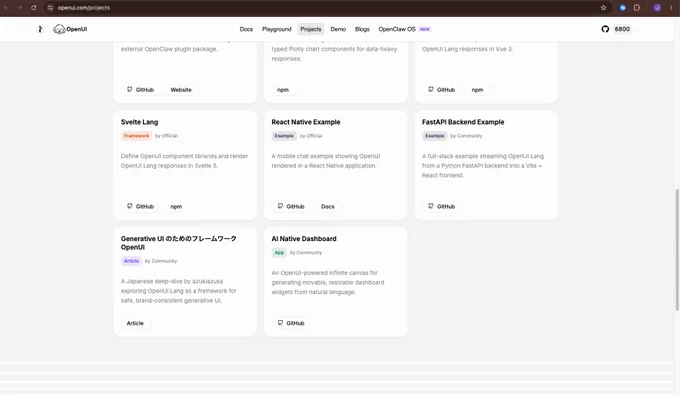The height and width of the screenshot is (397, 680).
Task: Click "by Official" on React Native card
Action: click(311, 136)
